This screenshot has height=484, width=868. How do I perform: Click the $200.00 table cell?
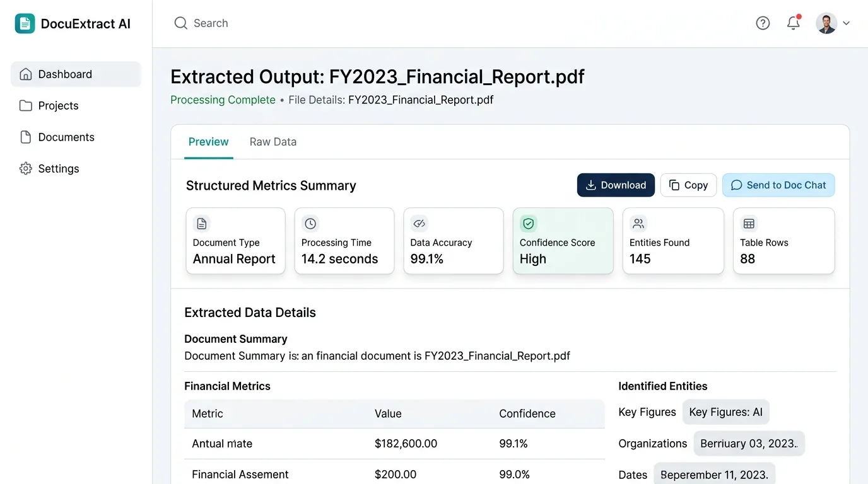pos(396,475)
